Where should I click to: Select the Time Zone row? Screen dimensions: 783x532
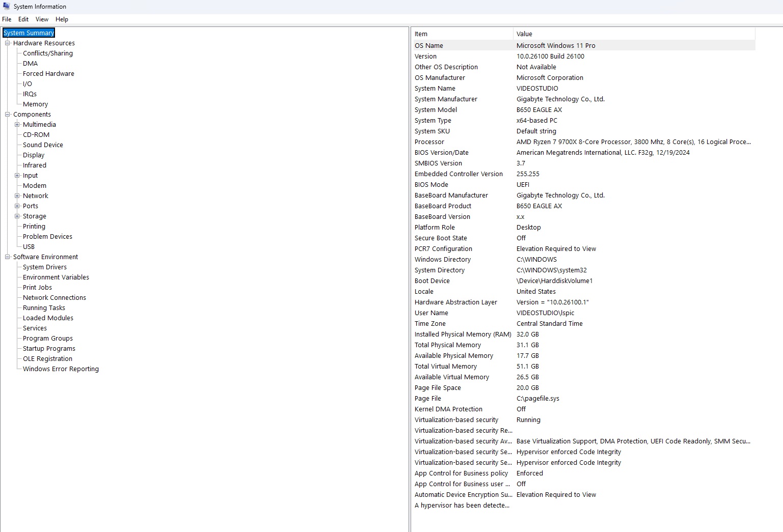click(x=583, y=324)
